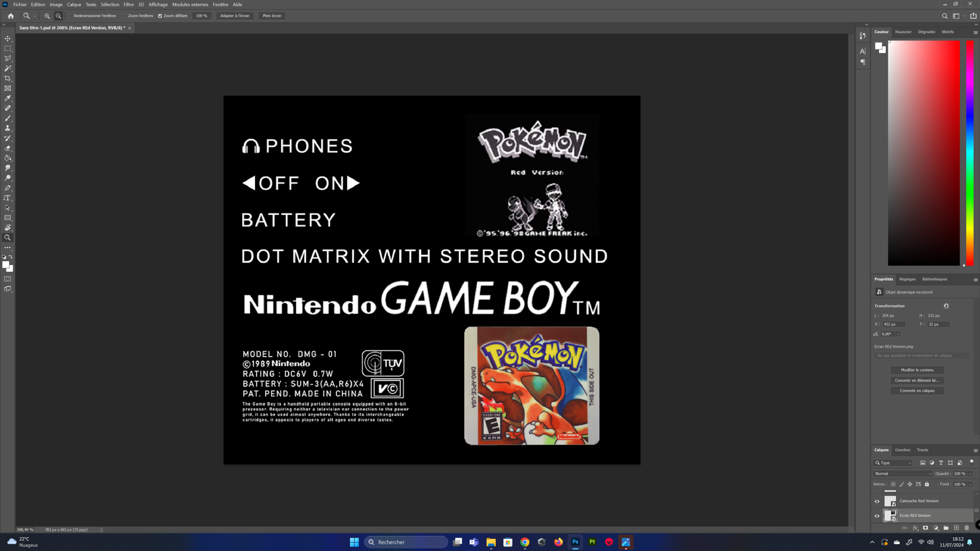Hide the Cartouche Red Version layer

(877, 501)
